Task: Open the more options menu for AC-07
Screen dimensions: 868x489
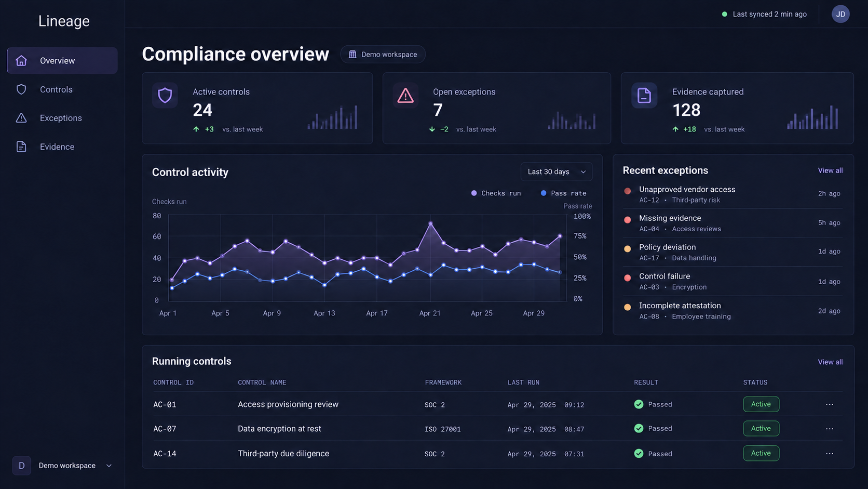Action: (x=830, y=429)
